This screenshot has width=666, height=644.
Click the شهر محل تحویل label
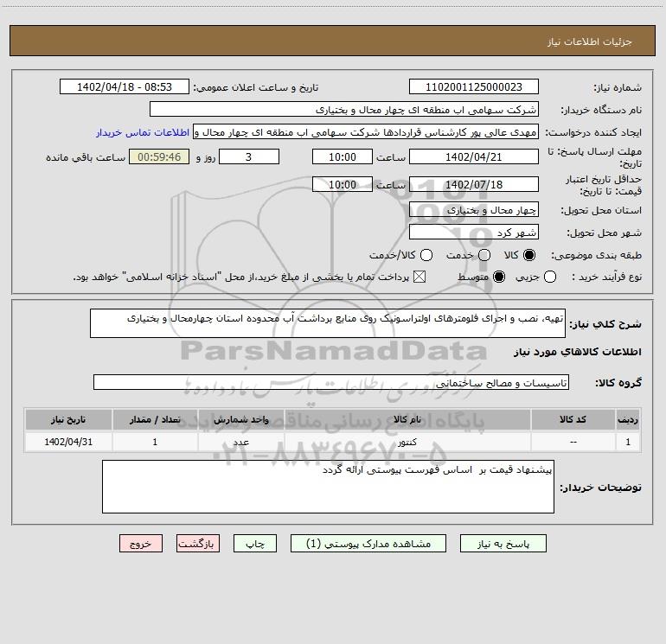click(605, 233)
